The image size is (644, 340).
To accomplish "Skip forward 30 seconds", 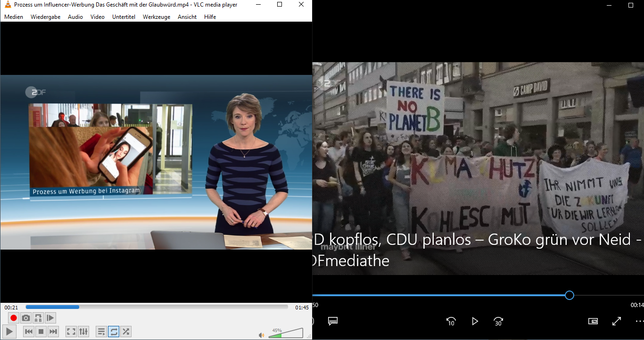I will pyautogui.click(x=498, y=321).
